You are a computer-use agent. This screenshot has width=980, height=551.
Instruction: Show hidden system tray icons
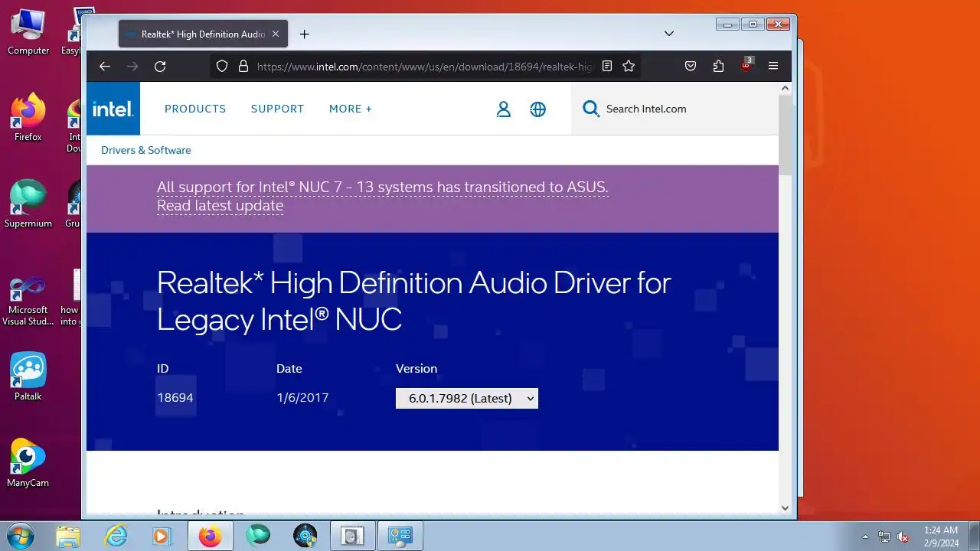(866, 536)
